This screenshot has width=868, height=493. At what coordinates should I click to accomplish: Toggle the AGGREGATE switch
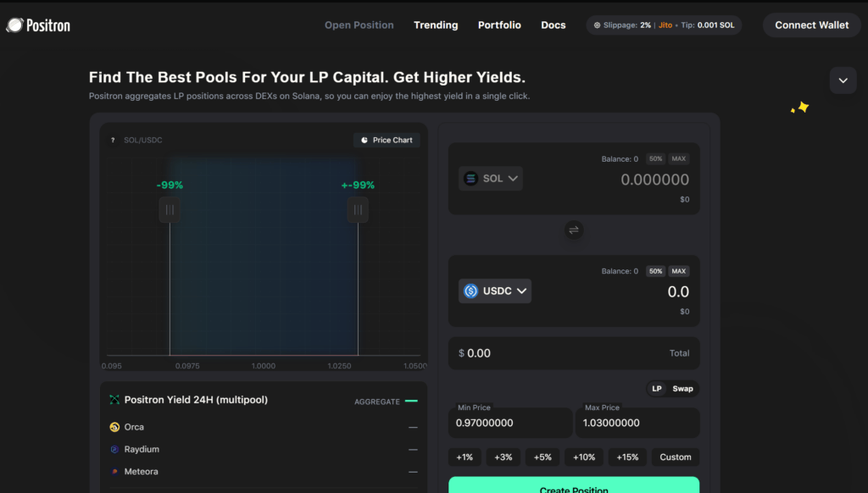413,401
